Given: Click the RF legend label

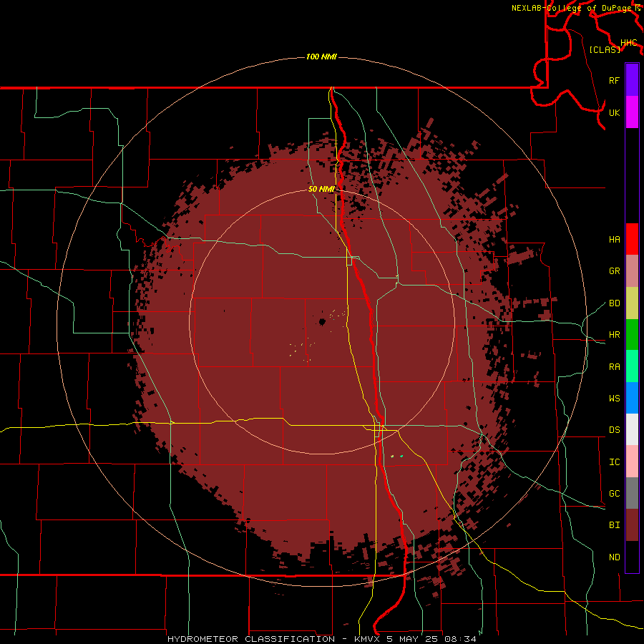Looking at the screenshot, I should click(615, 80).
